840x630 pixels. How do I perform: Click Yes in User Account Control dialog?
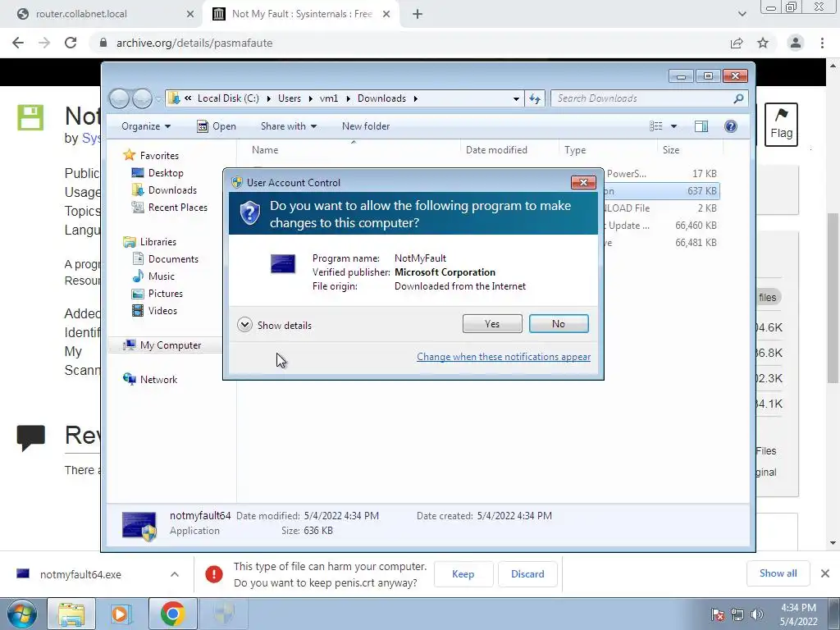(x=492, y=323)
